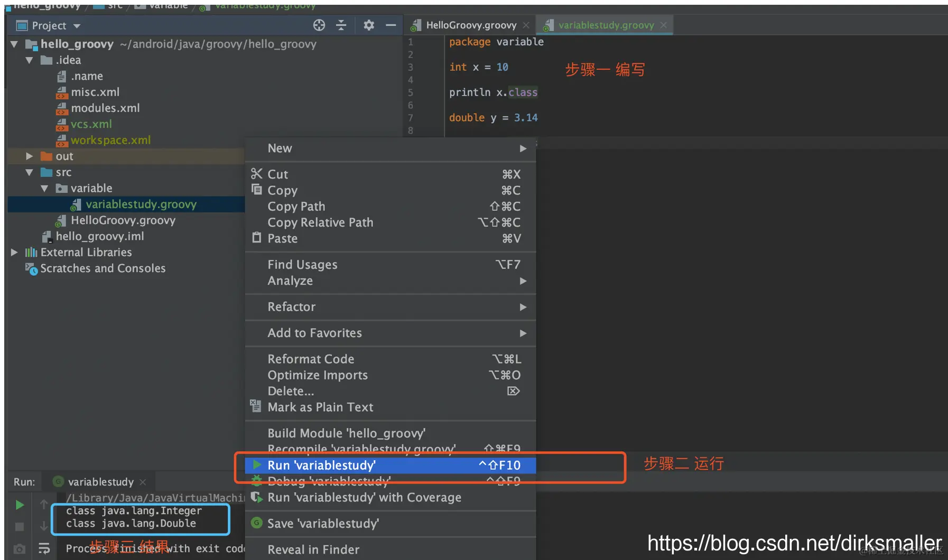Screen dimensions: 948x560
Task: Close the variablestudy Run tab
Action: coord(143,482)
